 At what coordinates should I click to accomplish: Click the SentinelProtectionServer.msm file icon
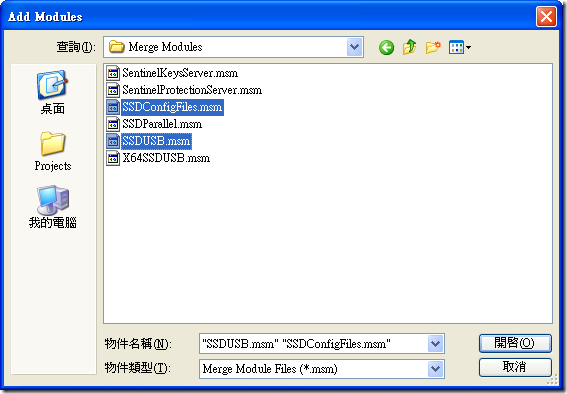113,90
